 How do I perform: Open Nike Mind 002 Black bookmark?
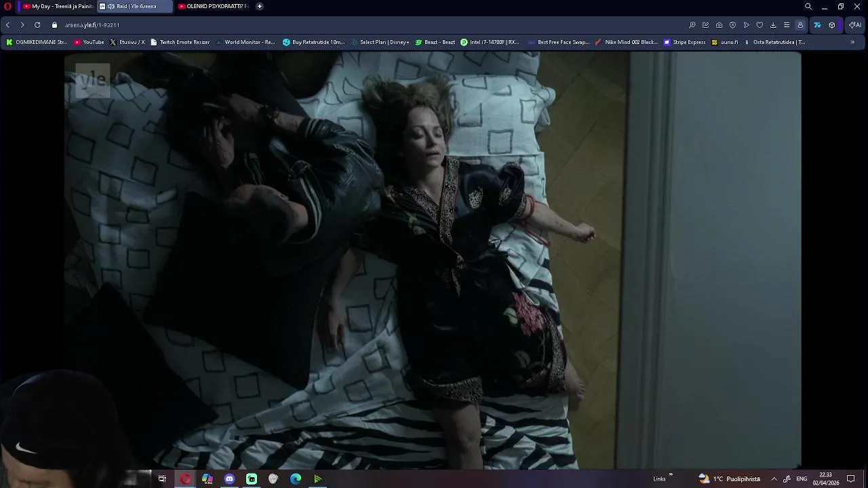[627, 42]
